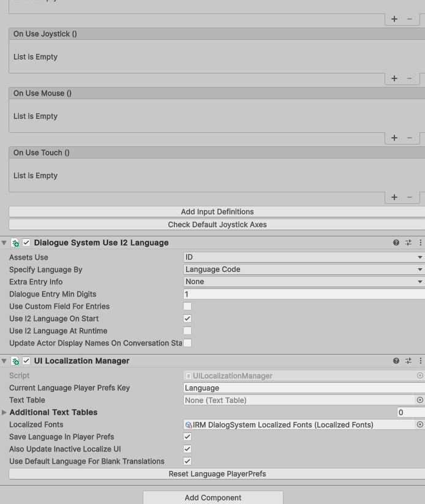Select the IRM DialogSystem Localized Fonts field
This screenshot has width=425, height=504.
(299, 424)
